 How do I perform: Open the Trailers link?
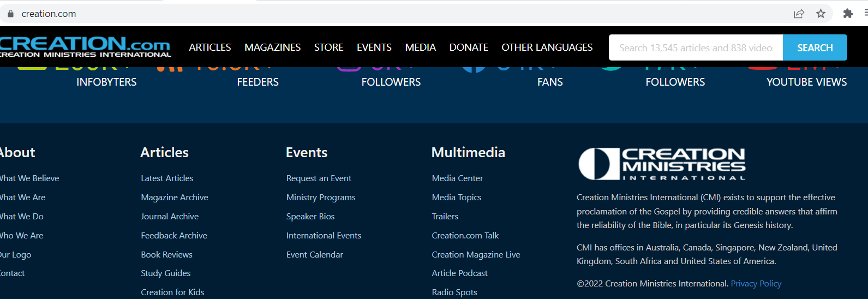click(x=445, y=217)
